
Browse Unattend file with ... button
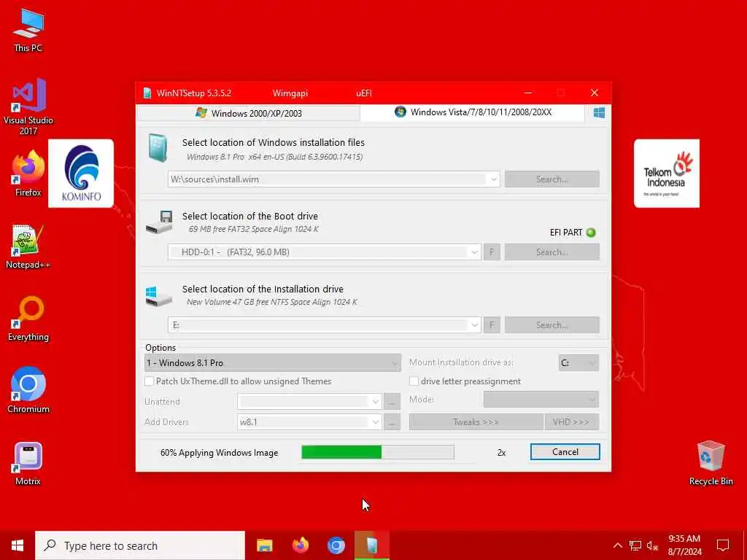(x=392, y=402)
